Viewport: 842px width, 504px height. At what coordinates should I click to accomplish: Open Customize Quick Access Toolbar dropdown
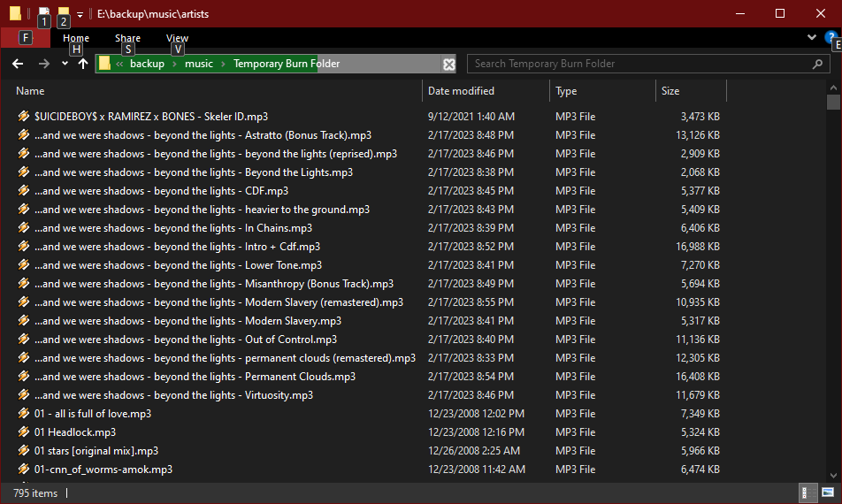(x=80, y=14)
